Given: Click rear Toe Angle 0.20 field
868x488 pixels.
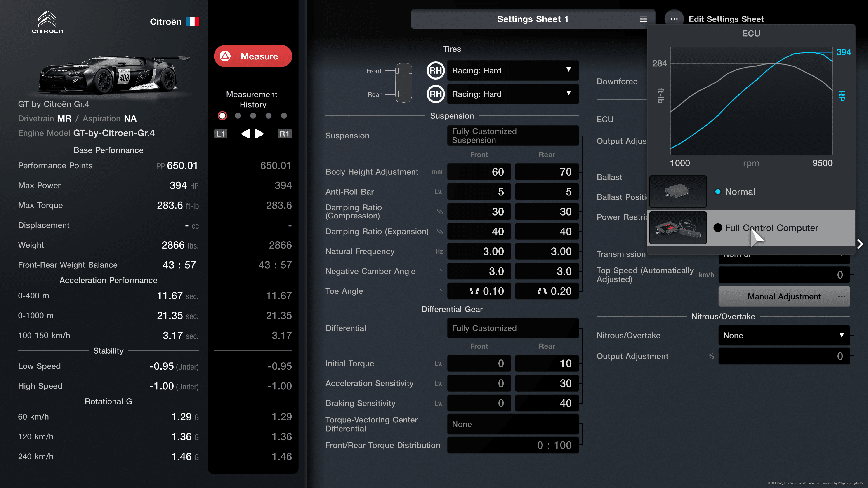Looking at the screenshot, I should tap(547, 291).
